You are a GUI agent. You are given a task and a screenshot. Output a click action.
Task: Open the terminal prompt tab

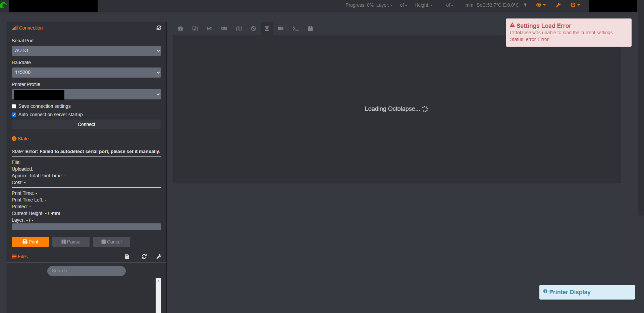tap(296, 29)
